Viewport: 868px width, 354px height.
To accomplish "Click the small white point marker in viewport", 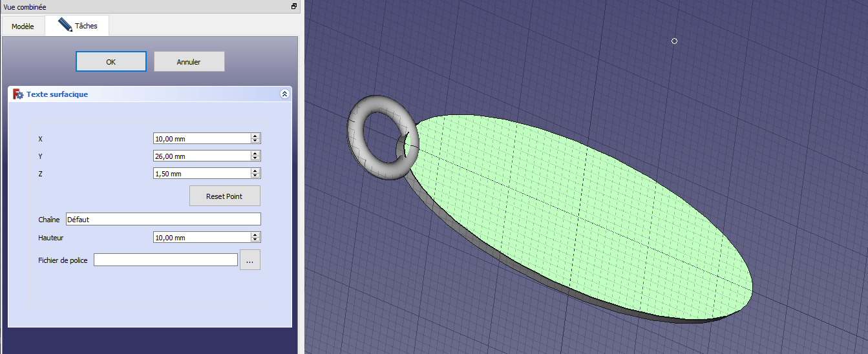I will (674, 41).
